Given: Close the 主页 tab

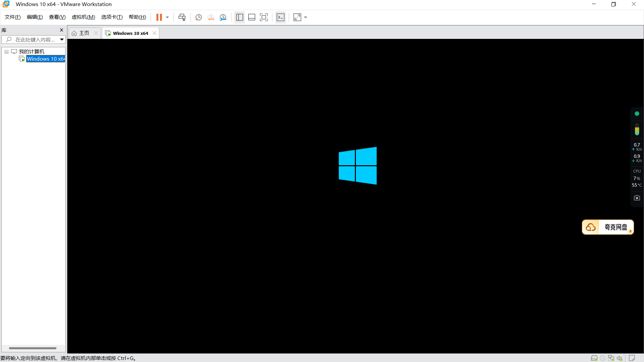Looking at the screenshot, I should (96, 33).
